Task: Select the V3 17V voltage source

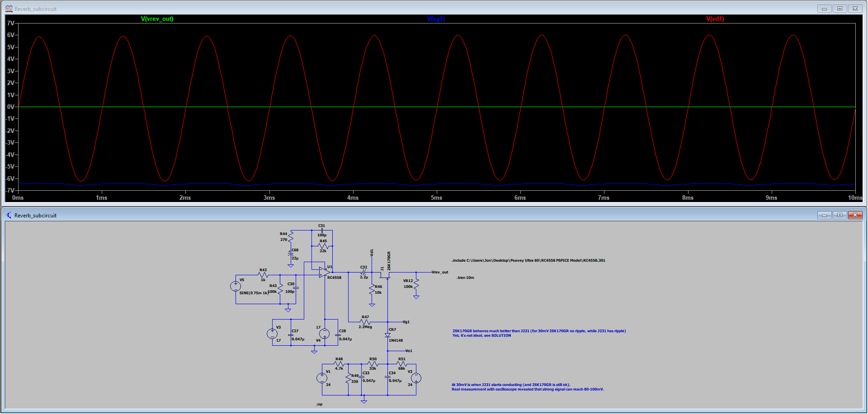Action: coord(272,334)
